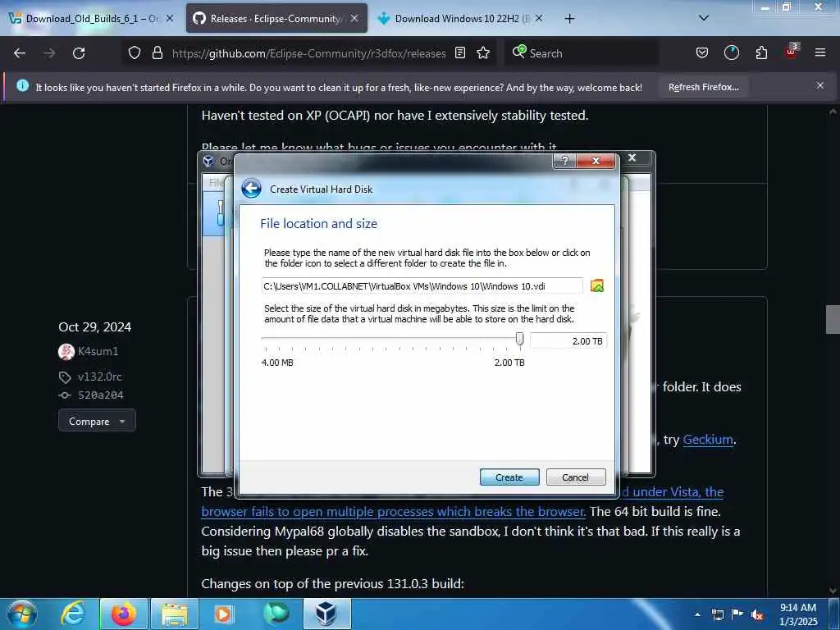Click the Refresh Firefox... button
The width and height of the screenshot is (840, 630).
(x=703, y=87)
